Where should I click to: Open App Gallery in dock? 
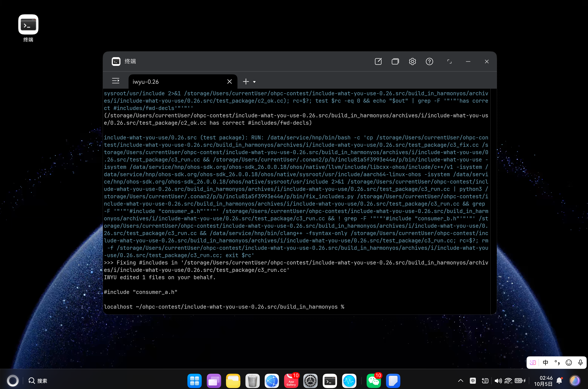pos(291,381)
